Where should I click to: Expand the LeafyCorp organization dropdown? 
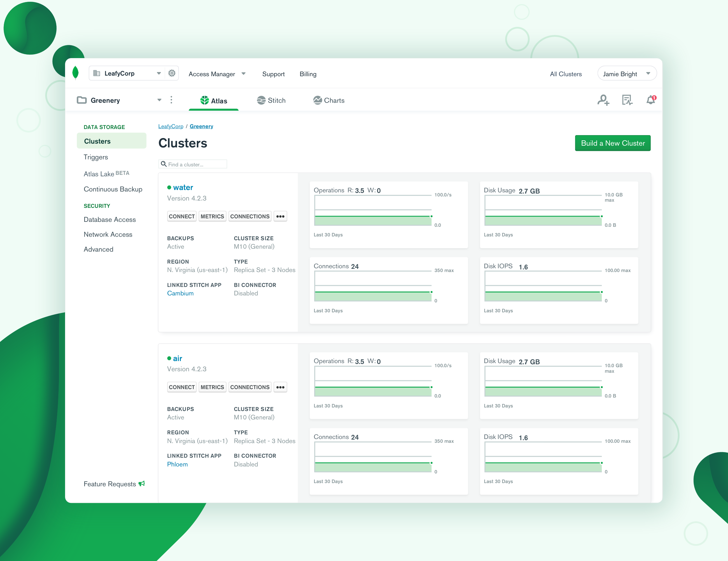[x=159, y=73]
